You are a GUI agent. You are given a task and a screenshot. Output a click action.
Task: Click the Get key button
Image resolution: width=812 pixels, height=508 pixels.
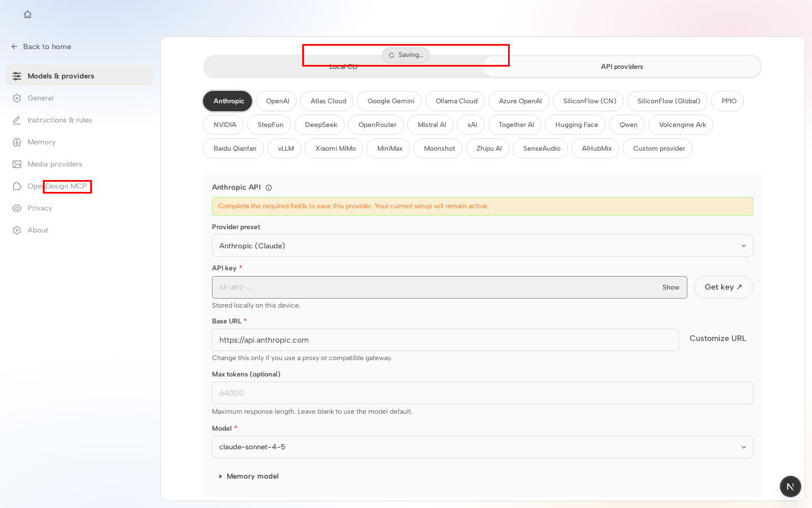tap(723, 287)
